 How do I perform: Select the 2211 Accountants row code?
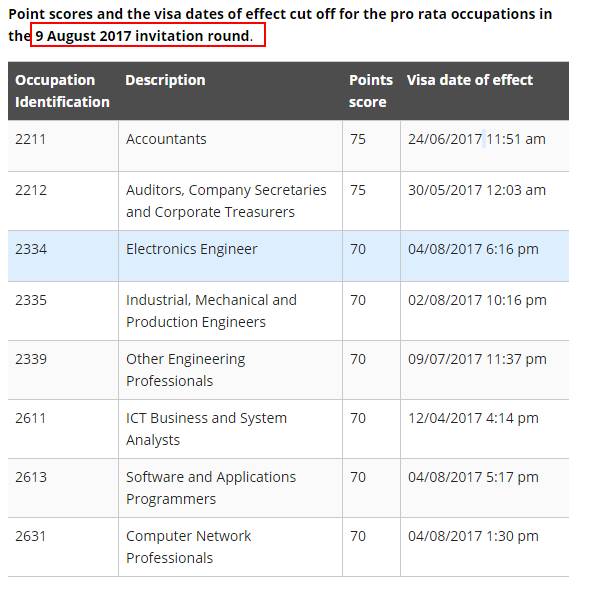31,139
